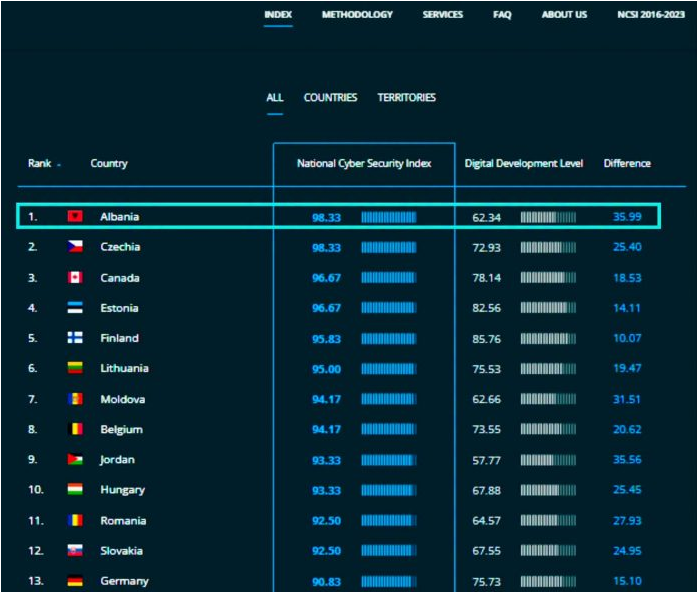Click the Estonia flag icon
Viewport: 697px width, 592px height.
(x=75, y=308)
